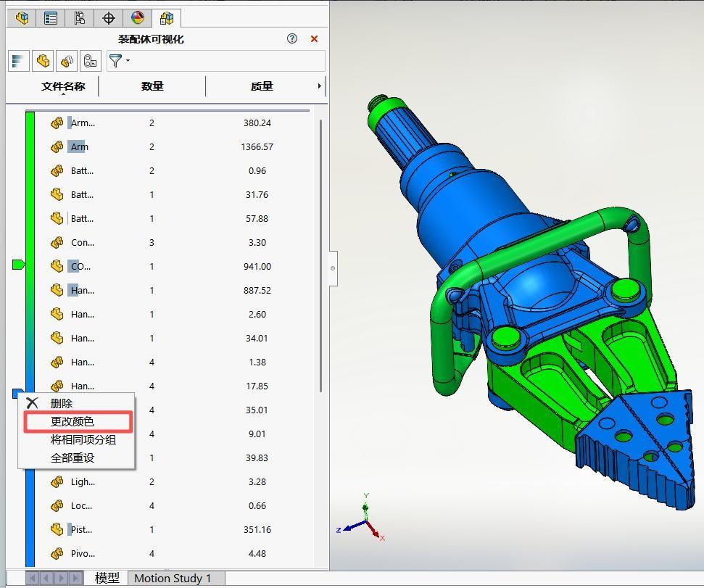
Task: Click the list vertical scrollbar
Action: (x=320, y=256)
